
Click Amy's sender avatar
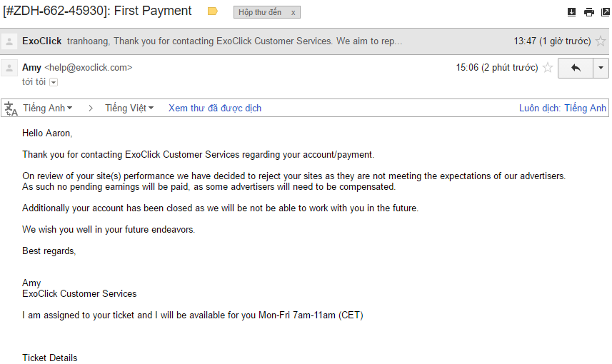[x=10, y=69]
